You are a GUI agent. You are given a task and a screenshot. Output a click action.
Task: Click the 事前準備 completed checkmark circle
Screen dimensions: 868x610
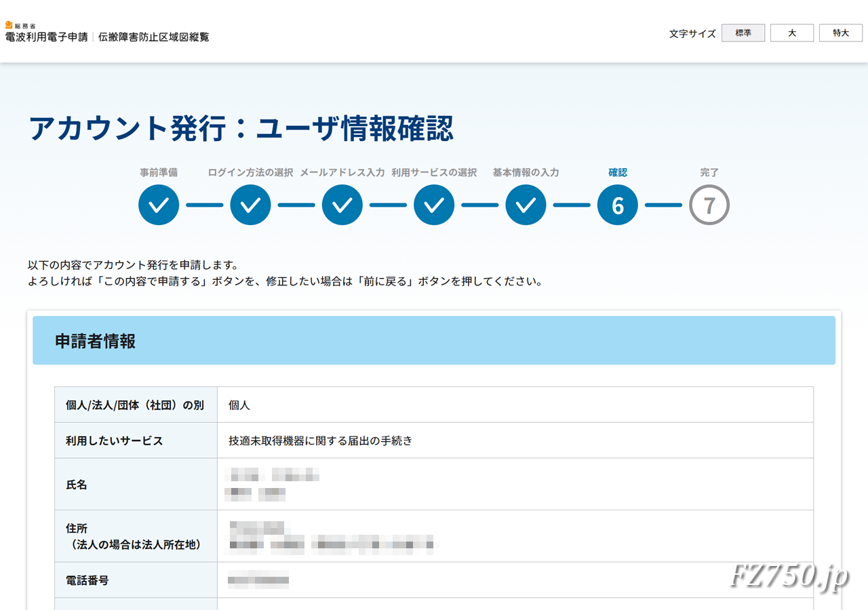158,205
